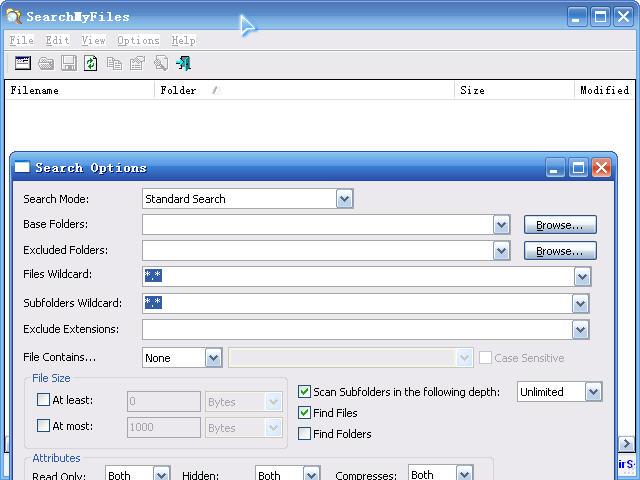
Task: Sort by Filename column header
Action: [80, 90]
